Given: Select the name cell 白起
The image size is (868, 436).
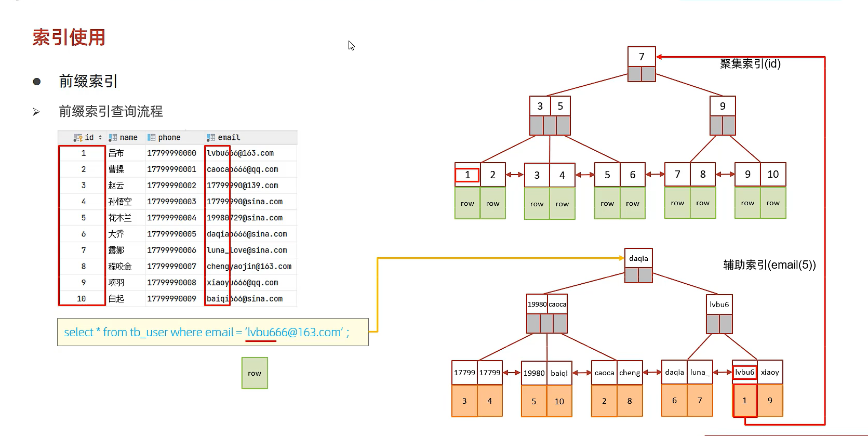Looking at the screenshot, I should 116,299.
